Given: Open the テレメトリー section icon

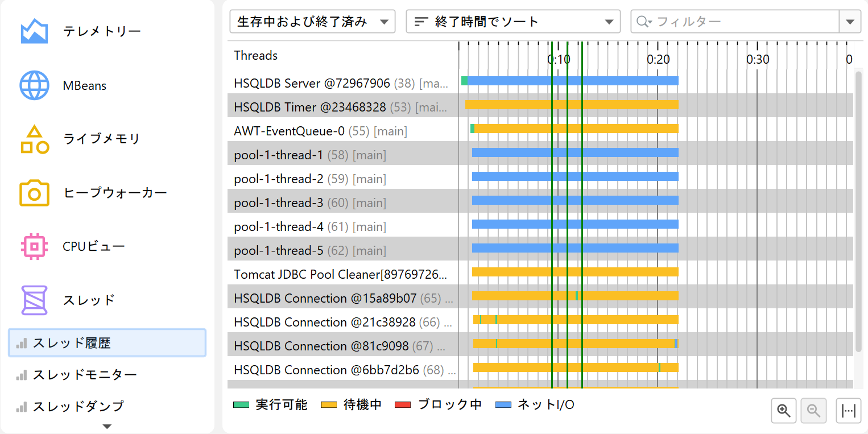Looking at the screenshot, I should pyautogui.click(x=34, y=32).
